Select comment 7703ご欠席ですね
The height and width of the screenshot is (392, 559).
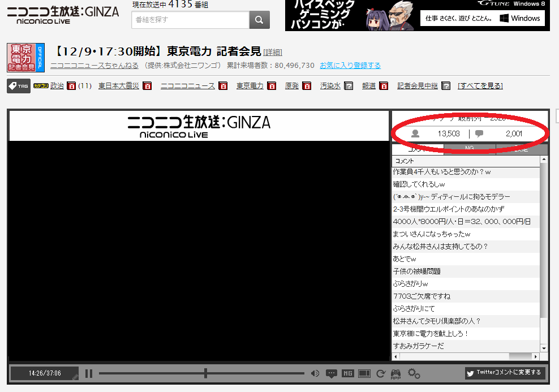click(466, 296)
